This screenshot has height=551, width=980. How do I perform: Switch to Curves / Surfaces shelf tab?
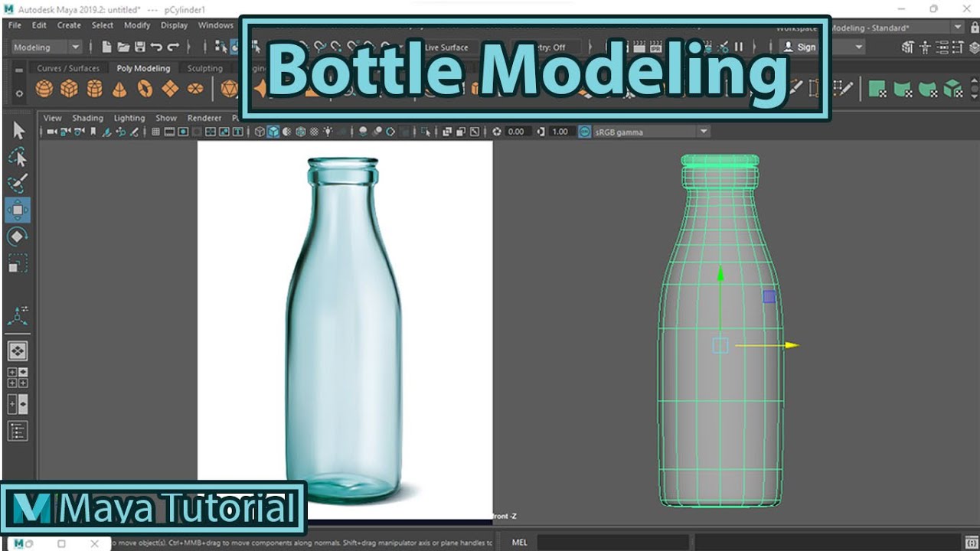point(68,68)
